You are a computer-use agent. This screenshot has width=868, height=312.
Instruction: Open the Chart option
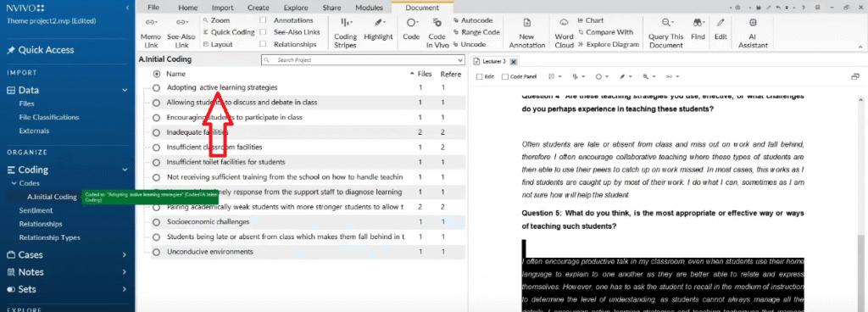pyautogui.click(x=590, y=20)
